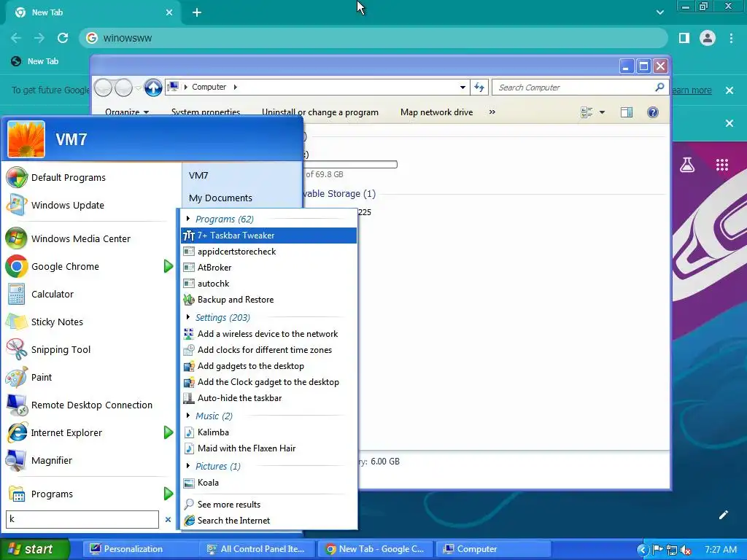Image resolution: width=747 pixels, height=560 pixels.
Task: Collapse the Pictures (1) results group
Action: pos(187,466)
